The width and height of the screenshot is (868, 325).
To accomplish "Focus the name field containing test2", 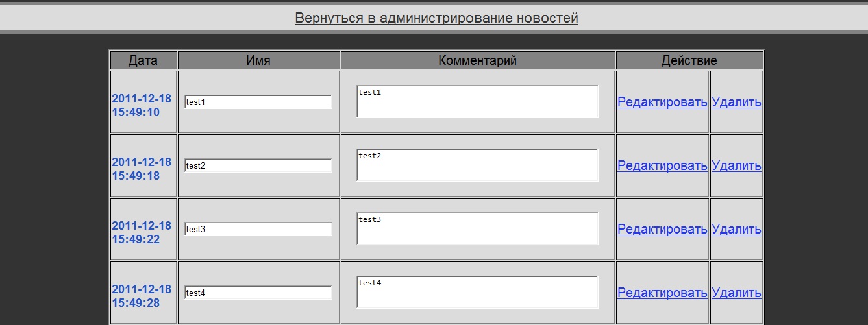I will pos(258,165).
